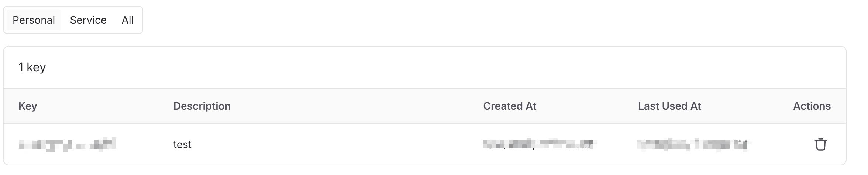This screenshot has height=175, width=868.
Task: Click the "test" description text
Action: pyautogui.click(x=182, y=144)
